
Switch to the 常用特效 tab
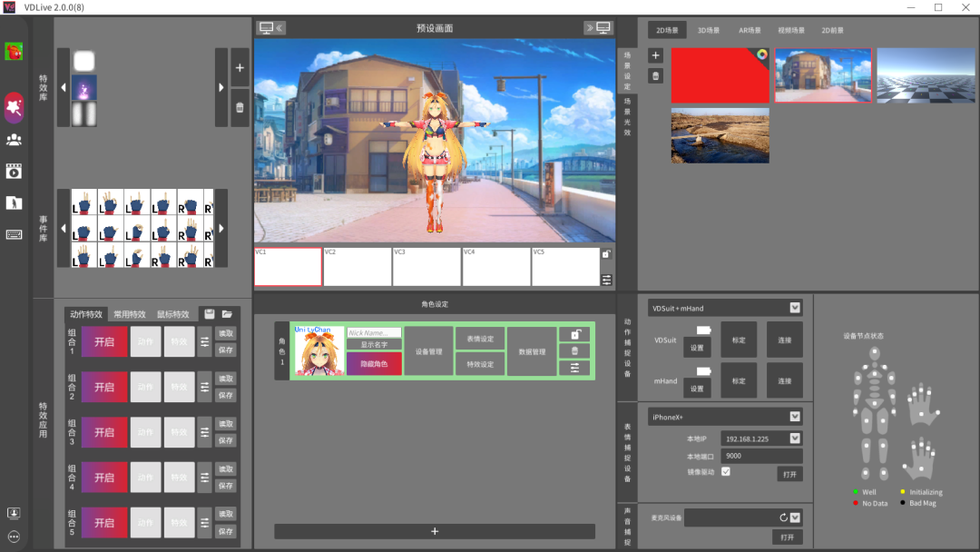click(130, 314)
